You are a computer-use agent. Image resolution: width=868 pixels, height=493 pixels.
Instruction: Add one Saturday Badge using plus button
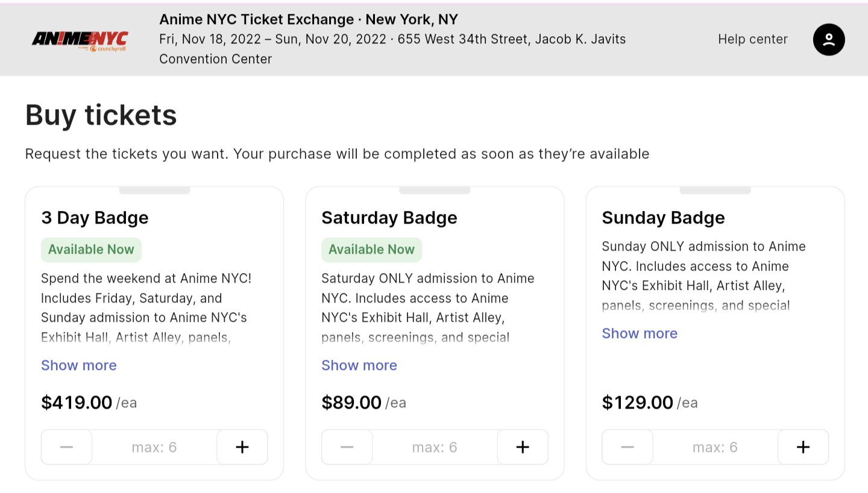523,447
